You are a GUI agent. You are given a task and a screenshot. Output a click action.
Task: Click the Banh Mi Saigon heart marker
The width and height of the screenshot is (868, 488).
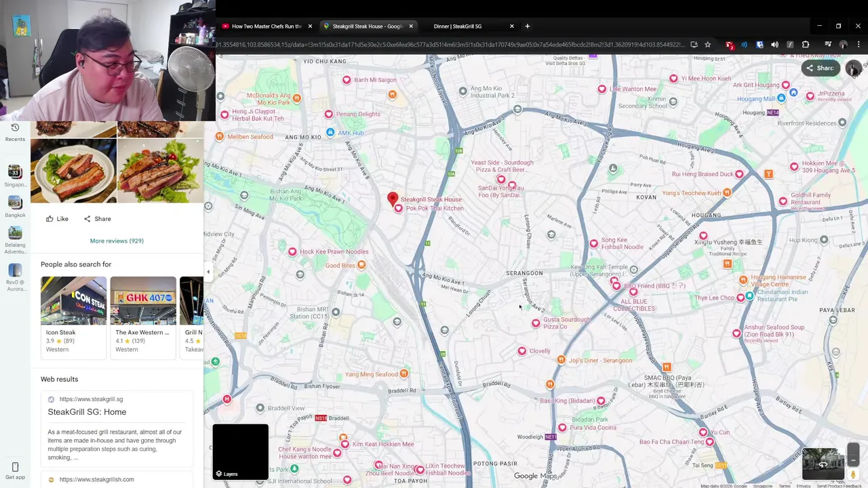(x=347, y=80)
